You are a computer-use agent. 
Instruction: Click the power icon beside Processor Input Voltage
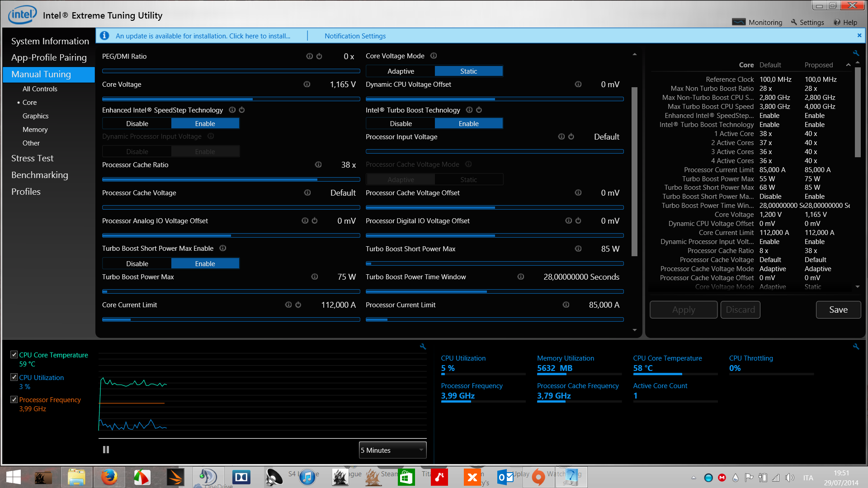click(x=571, y=137)
